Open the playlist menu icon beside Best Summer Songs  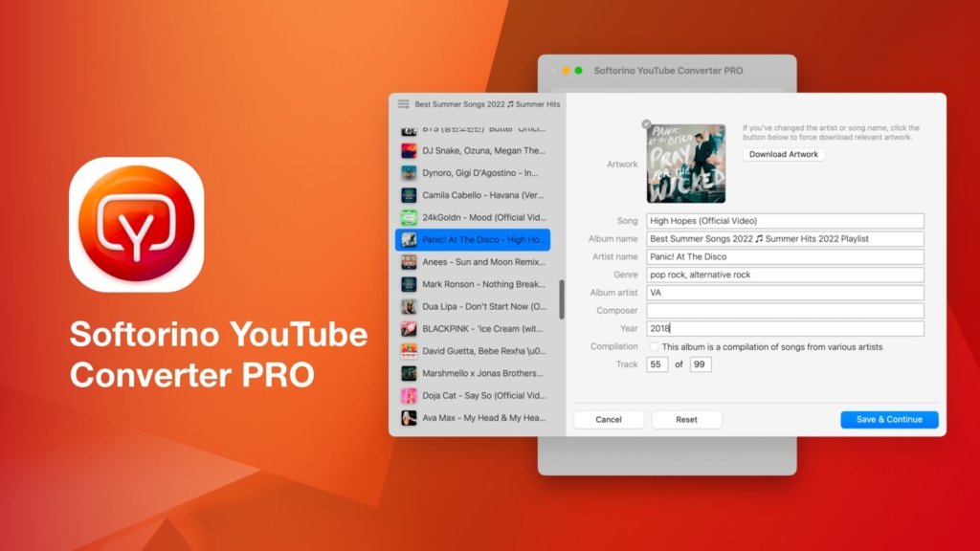click(403, 104)
